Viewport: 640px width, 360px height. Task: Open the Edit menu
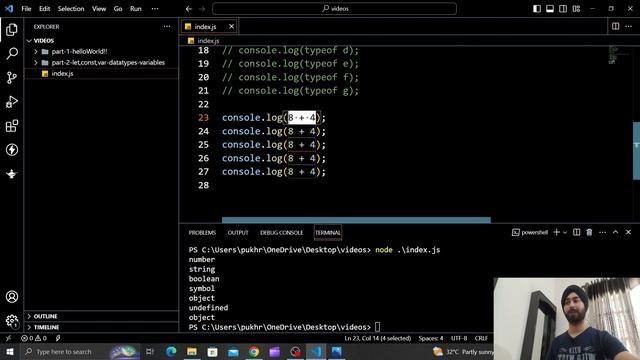44,9
